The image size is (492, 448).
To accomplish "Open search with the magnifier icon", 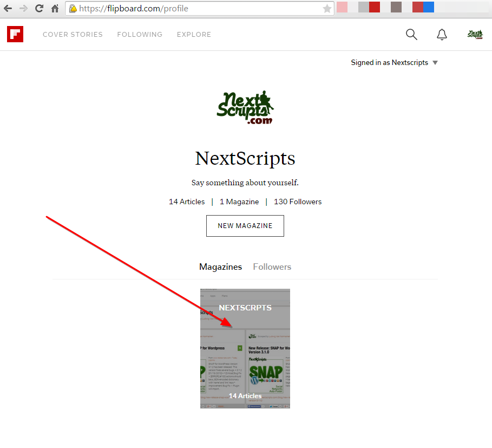I will click(x=411, y=34).
